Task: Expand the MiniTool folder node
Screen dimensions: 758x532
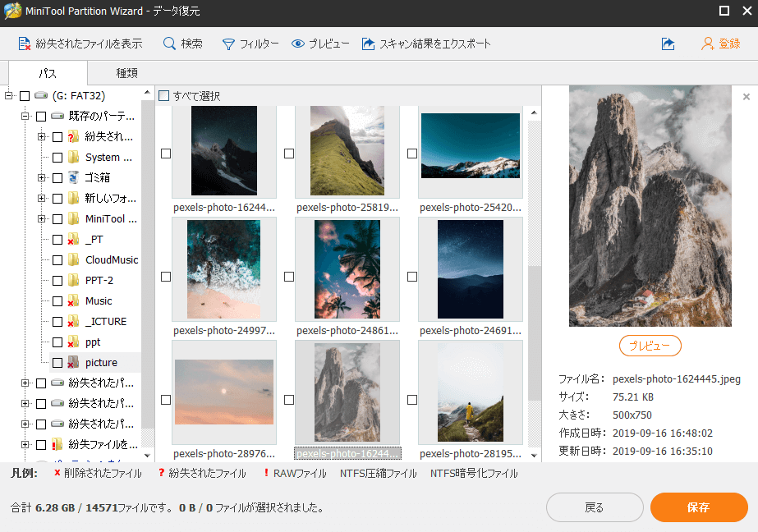Action: [x=42, y=219]
